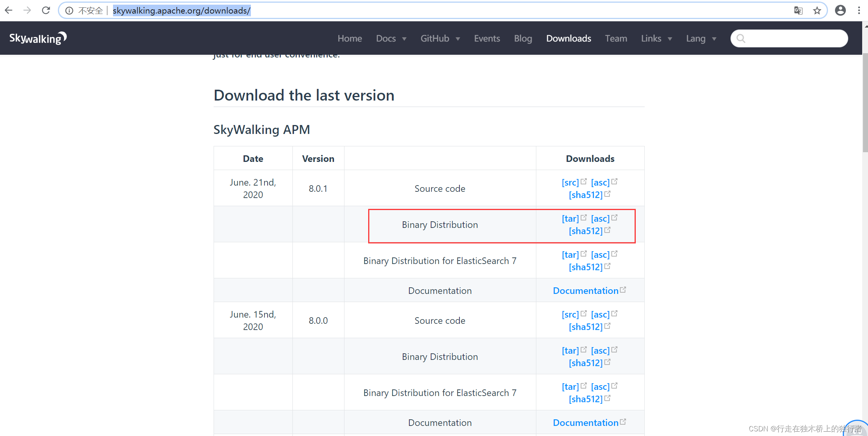
Task: Click the 8.0.1 version cell
Action: tap(318, 189)
